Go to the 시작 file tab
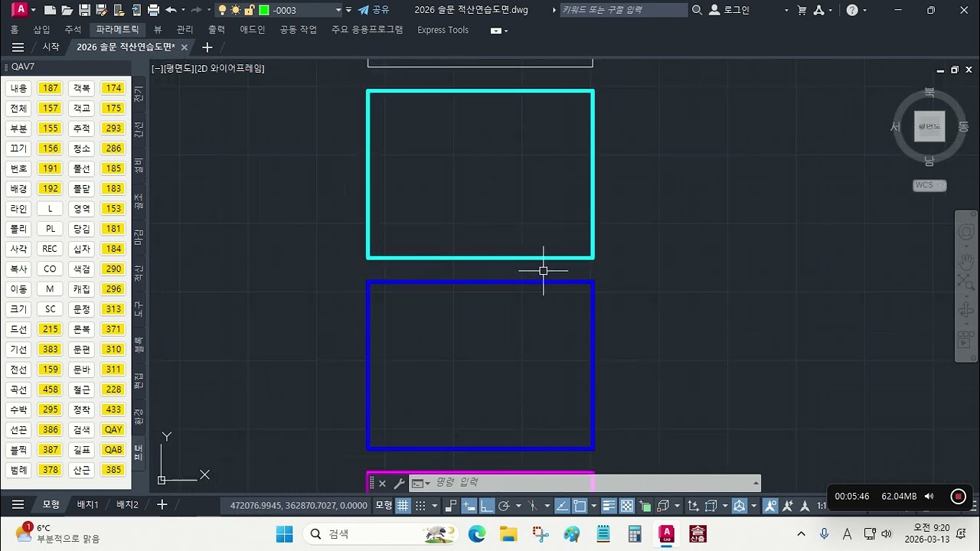980x551 pixels. click(51, 47)
